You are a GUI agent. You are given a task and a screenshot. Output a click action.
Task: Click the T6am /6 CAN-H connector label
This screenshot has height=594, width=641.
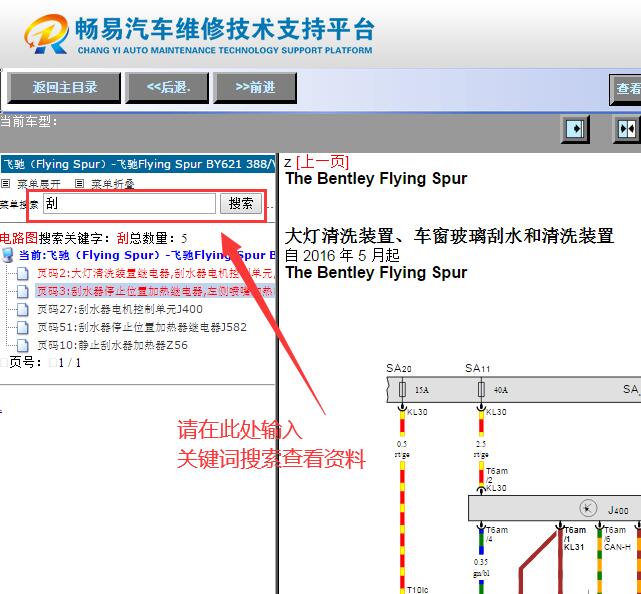click(617, 538)
